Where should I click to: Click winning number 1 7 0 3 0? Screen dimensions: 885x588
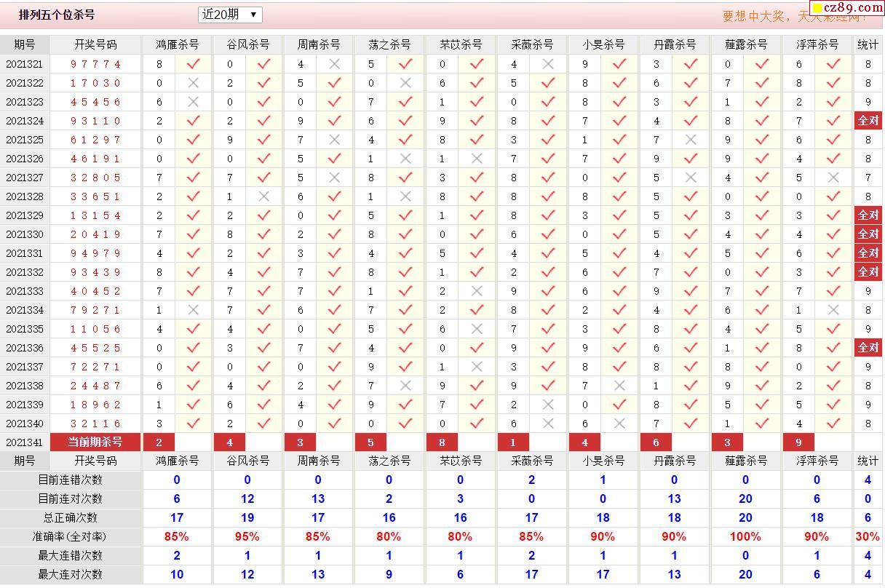pyautogui.click(x=95, y=83)
